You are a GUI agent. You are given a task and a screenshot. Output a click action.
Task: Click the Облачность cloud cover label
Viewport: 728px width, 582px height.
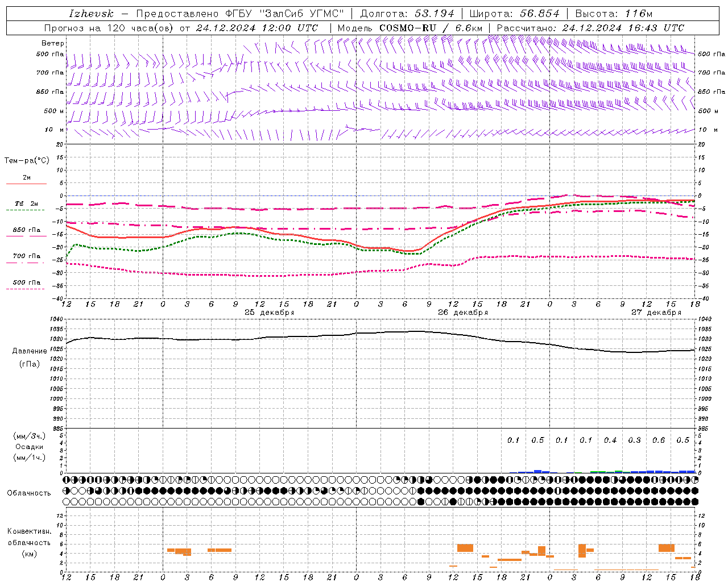pos(29,493)
